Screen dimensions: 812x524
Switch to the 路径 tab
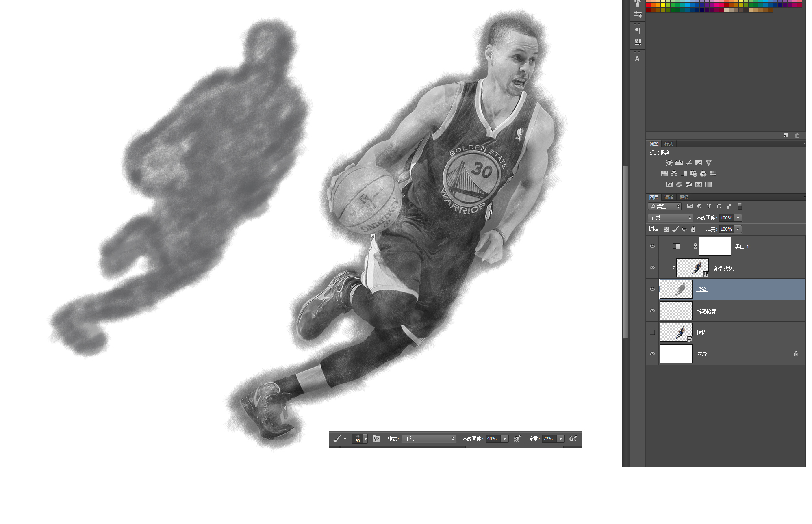[684, 198]
